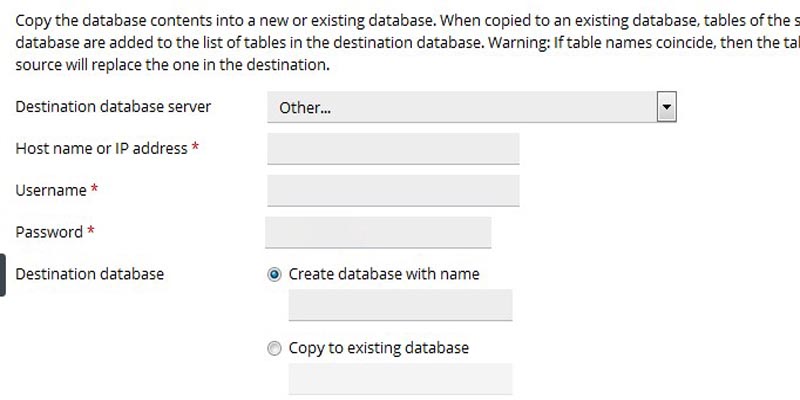The width and height of the screenshot is (800, 400).
Task: Click the Host name or IP address field
Action: coord(393,149)
